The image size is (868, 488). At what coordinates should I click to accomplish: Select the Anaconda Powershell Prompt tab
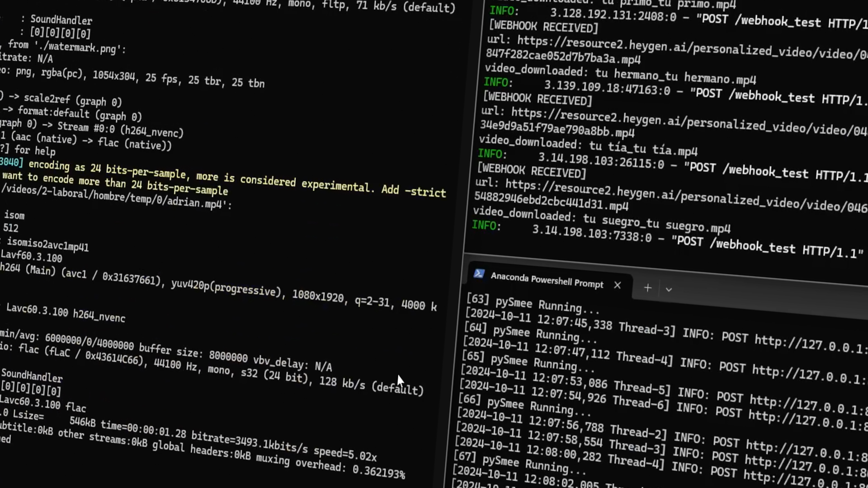click(547, 280)
